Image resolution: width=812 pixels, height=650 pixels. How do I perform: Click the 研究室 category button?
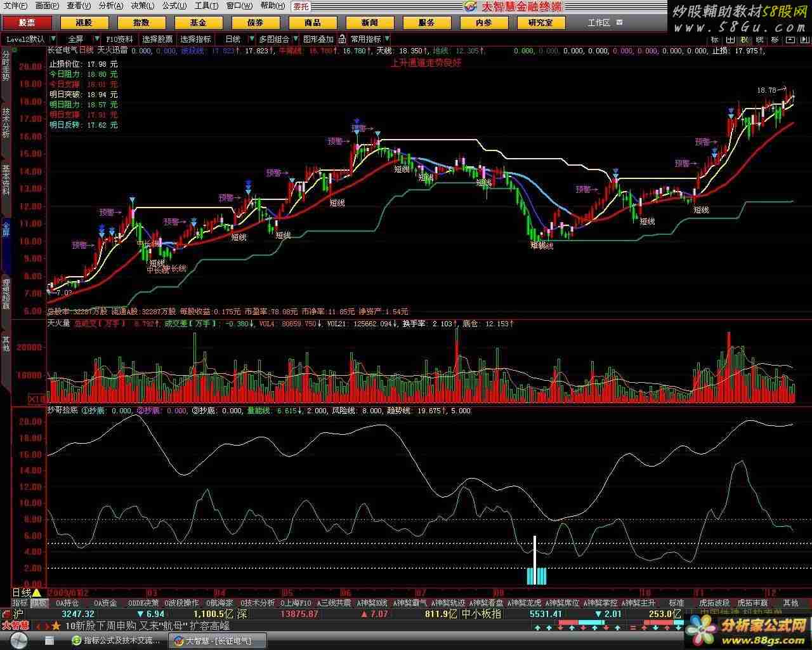[x=540, y=22]
